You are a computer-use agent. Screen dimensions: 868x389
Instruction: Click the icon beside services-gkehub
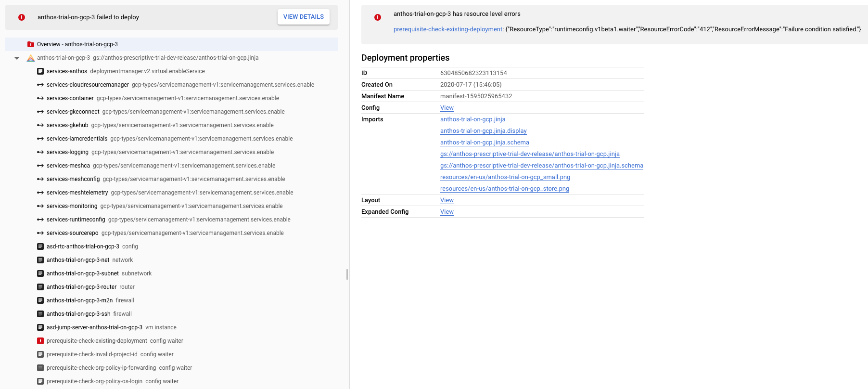[x=40, y=125]
